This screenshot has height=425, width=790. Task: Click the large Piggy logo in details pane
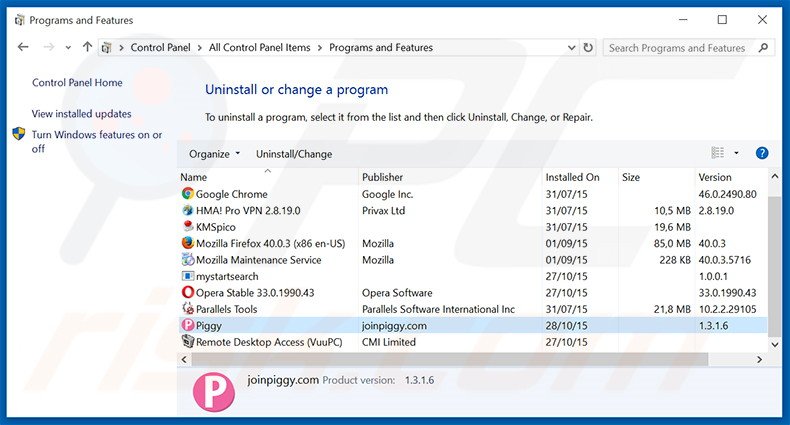coord(214,391)
